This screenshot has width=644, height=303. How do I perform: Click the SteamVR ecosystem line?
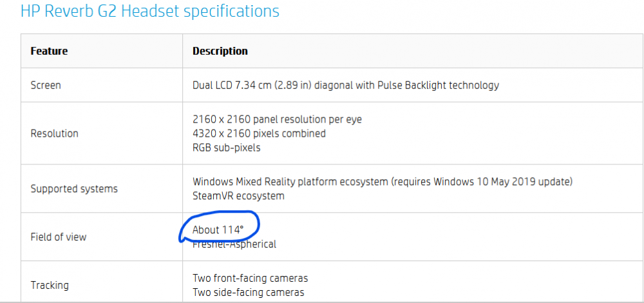[238, 195]
